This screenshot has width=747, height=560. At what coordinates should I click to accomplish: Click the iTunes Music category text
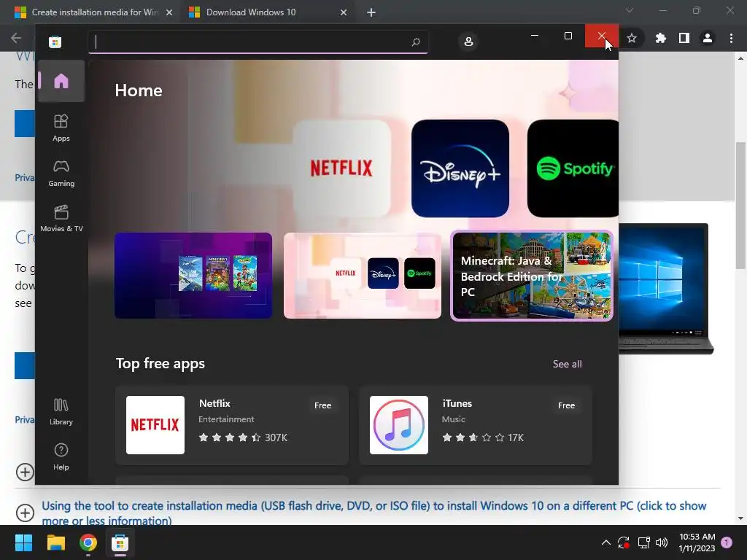point(453,419)
